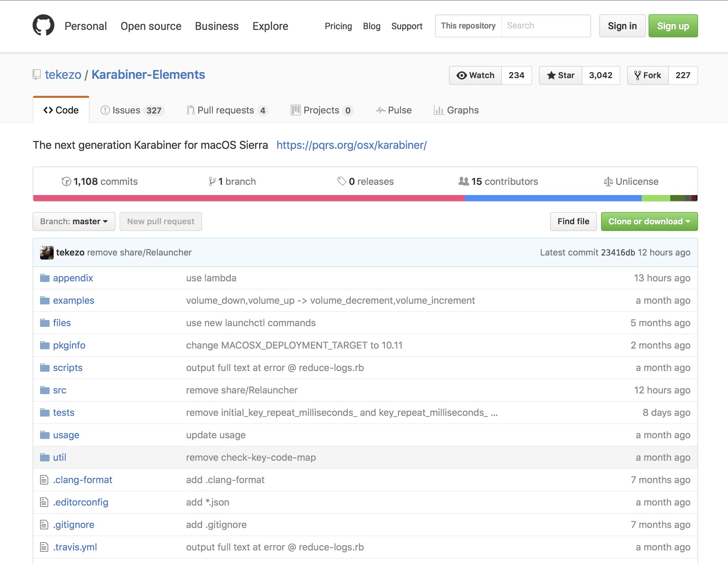Click the This repository search scope label
Screen dimensions: 728x564
click(x=468, y=26)
